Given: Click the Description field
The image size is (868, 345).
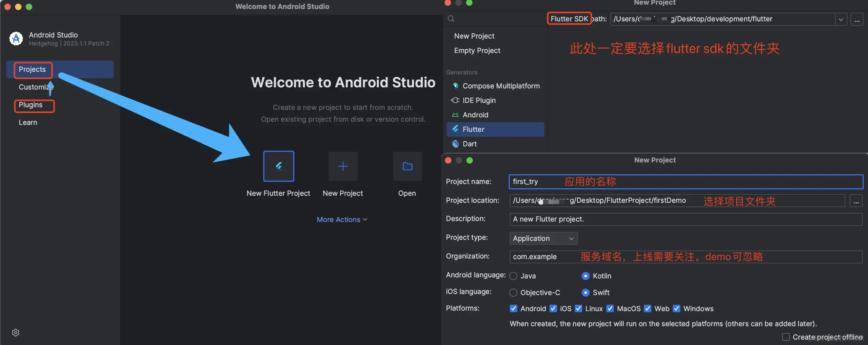Looking at the screenshot, I should [686, 219].
